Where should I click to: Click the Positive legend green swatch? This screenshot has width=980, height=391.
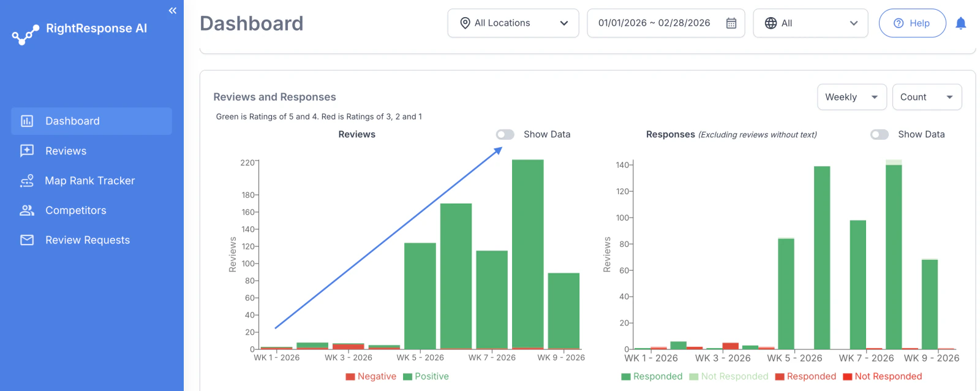[407, 376]
